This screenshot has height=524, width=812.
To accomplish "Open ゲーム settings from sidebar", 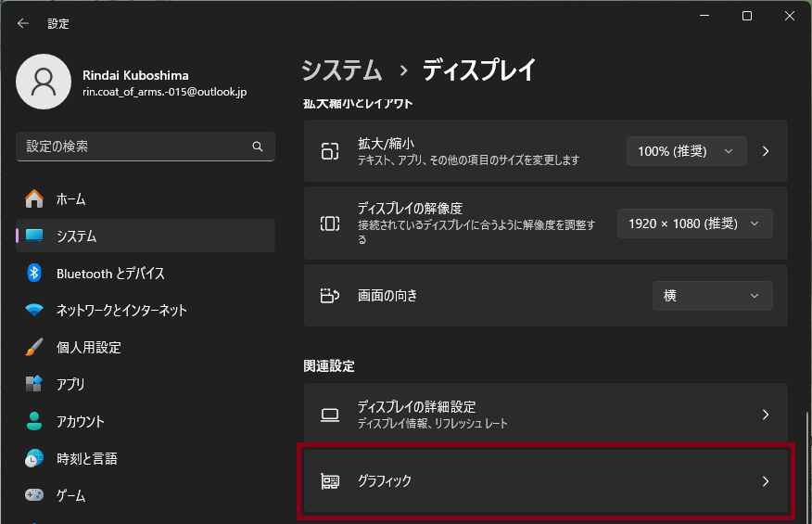I will [x=72, y=495].
